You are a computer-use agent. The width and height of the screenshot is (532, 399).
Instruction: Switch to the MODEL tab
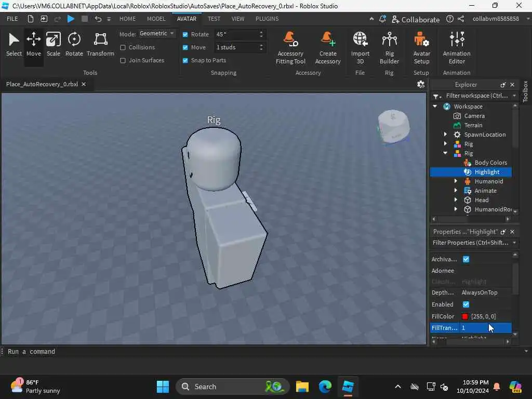156,19
